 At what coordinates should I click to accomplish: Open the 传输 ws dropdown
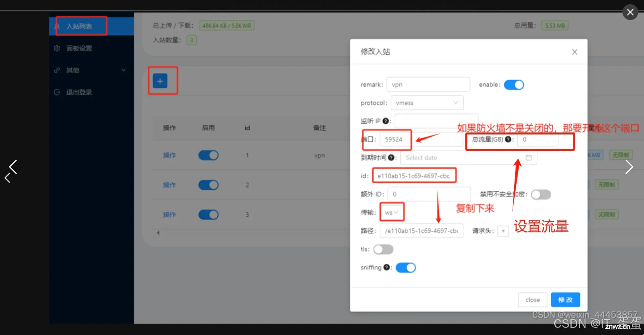[x=392, y=212]
